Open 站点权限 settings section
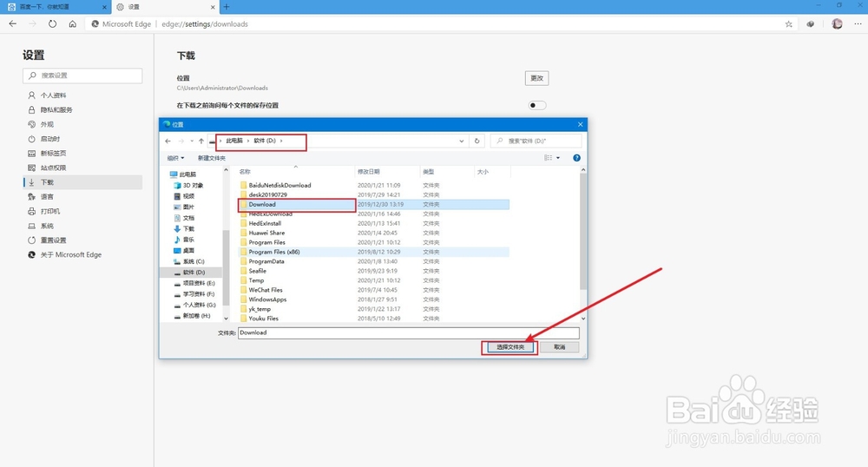This screenshot has width=868, height=467. point(82,168)
